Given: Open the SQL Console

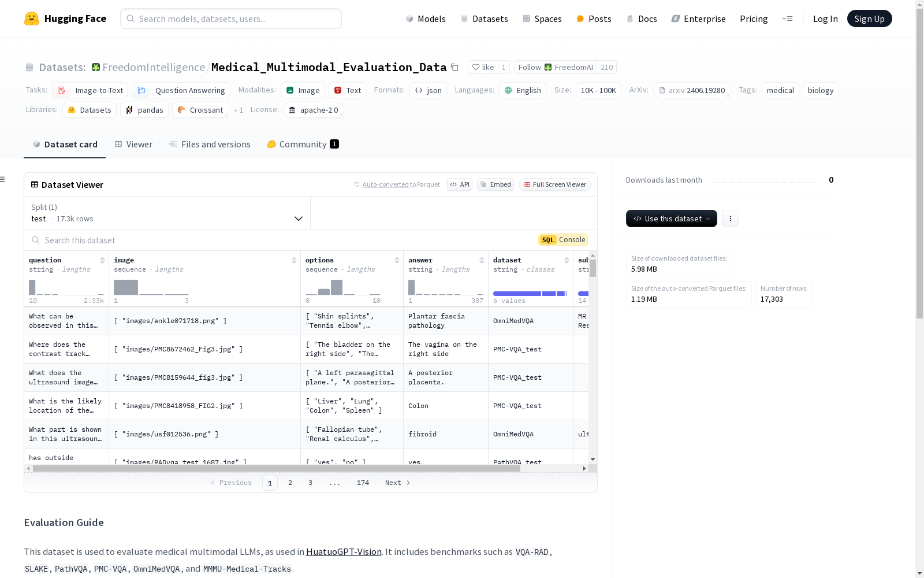Looking at the screenshot, I should (x=563, y=240).
